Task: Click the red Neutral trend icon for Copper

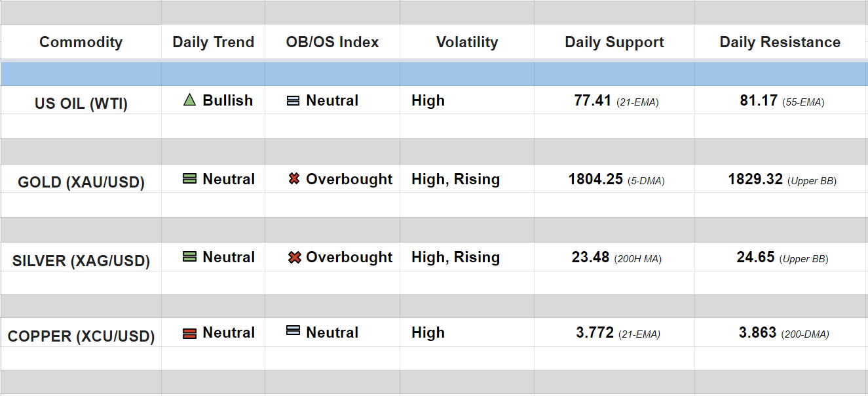Action: point(189,333)
